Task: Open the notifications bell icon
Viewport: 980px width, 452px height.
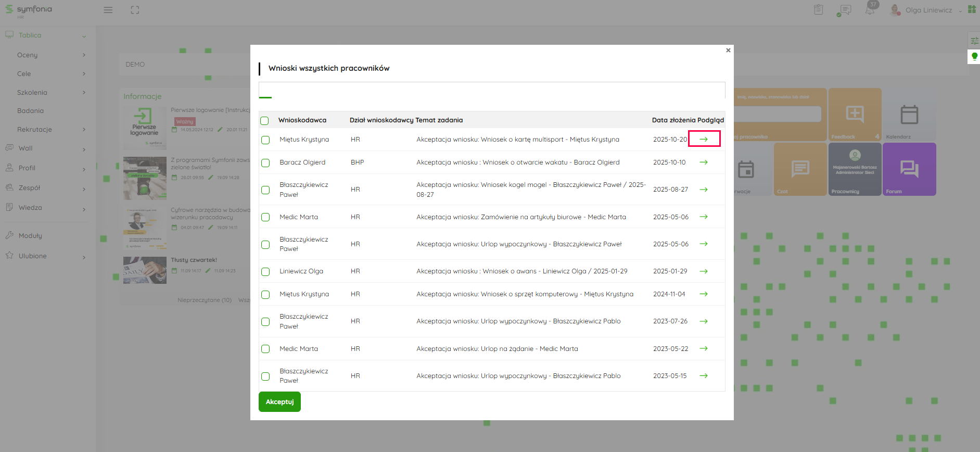Action: tap(870, 10)
